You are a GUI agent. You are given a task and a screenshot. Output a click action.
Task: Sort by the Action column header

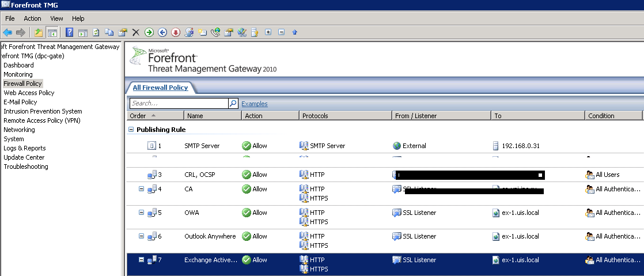click(270, 116)
